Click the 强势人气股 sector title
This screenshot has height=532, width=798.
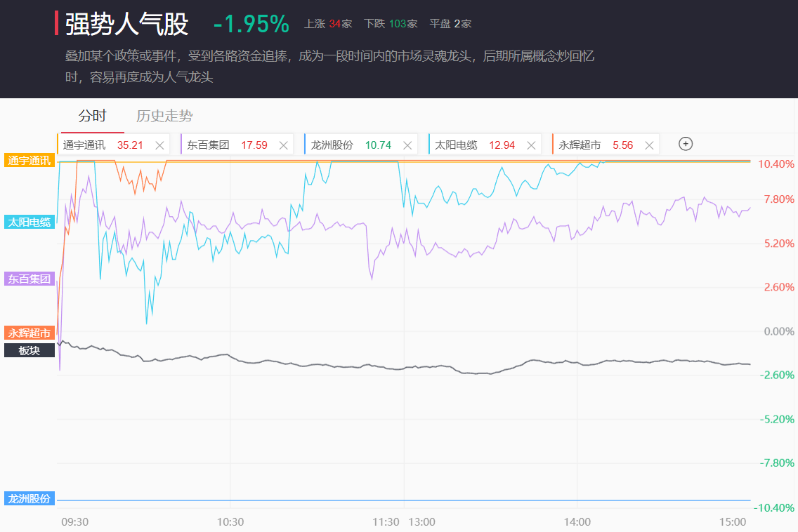[127, 24]
